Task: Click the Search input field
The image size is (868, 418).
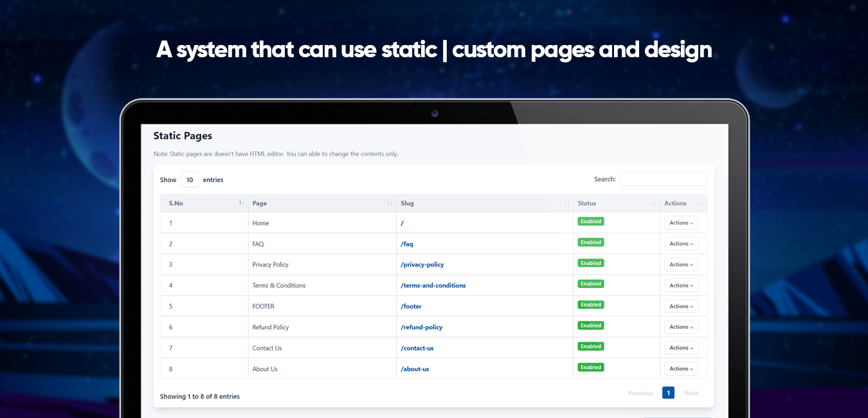Action: point(664,179)
